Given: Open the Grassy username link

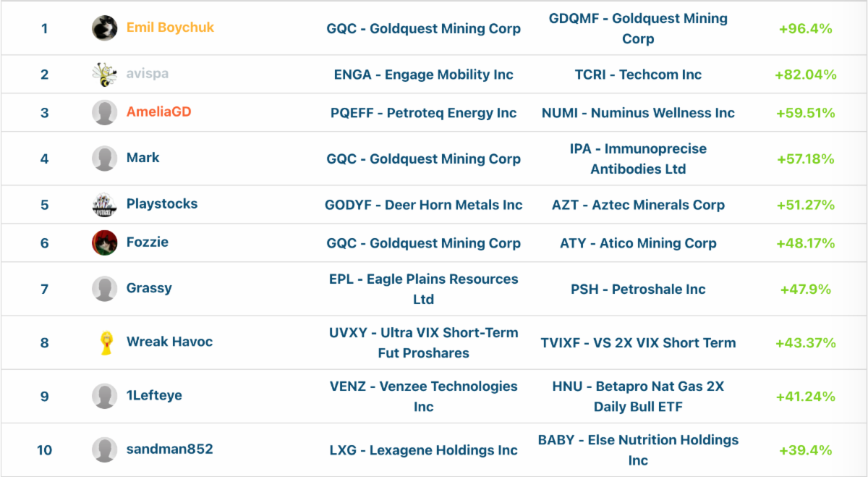Looking at the screenshot, I should [149, 288].
